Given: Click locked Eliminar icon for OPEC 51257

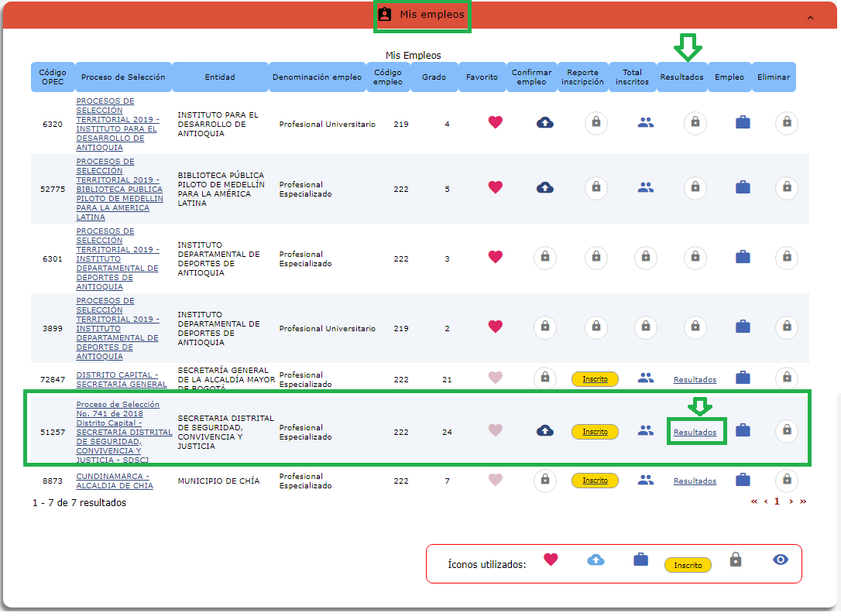Looking at the screenshot, I should pos(787,430).
